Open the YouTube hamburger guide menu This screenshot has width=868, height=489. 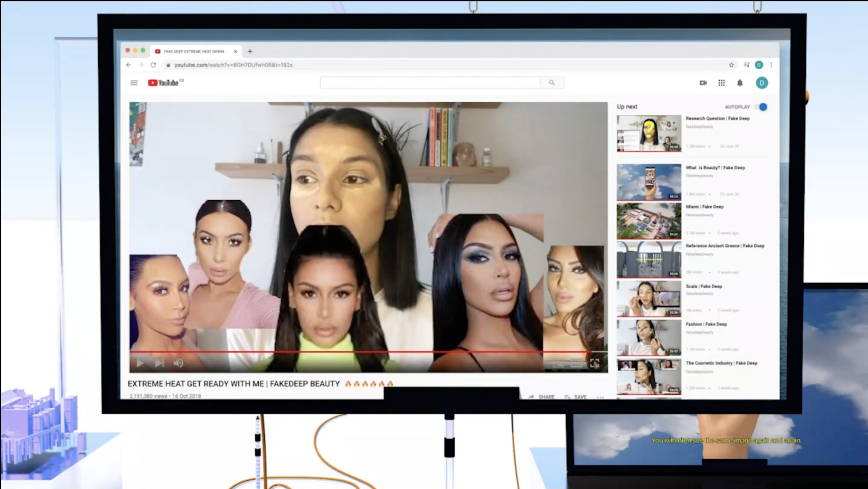134,83
